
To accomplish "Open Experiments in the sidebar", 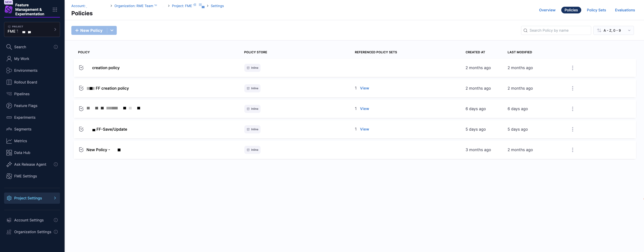I will [24, 117].
